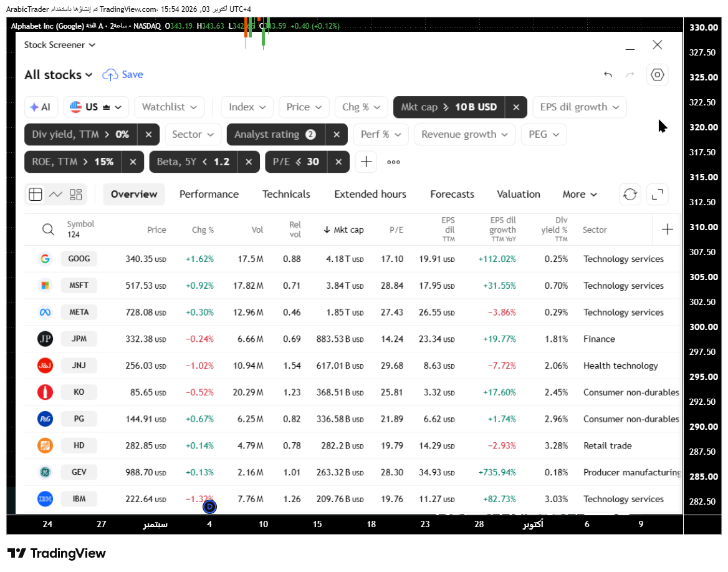Image resolution: width=728 pixels, height=572 pixels.
Task: Remove the ROE TTM filter
Action: pyautogui.click(x=133, y=162)
